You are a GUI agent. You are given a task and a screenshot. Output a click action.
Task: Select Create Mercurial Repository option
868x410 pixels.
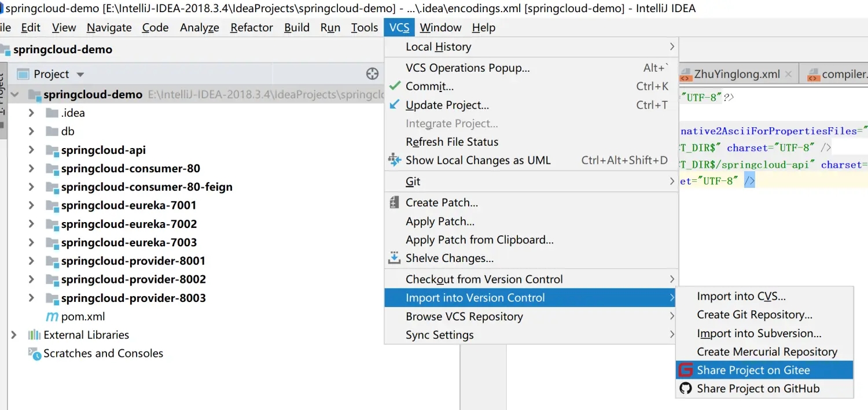click(764, 352)
